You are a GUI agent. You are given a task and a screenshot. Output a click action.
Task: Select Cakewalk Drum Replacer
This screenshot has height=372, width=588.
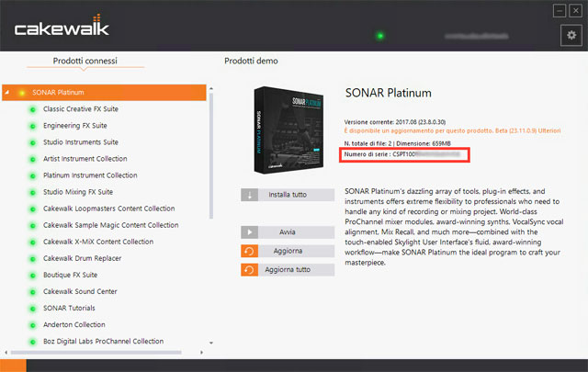tap(82, 258)
